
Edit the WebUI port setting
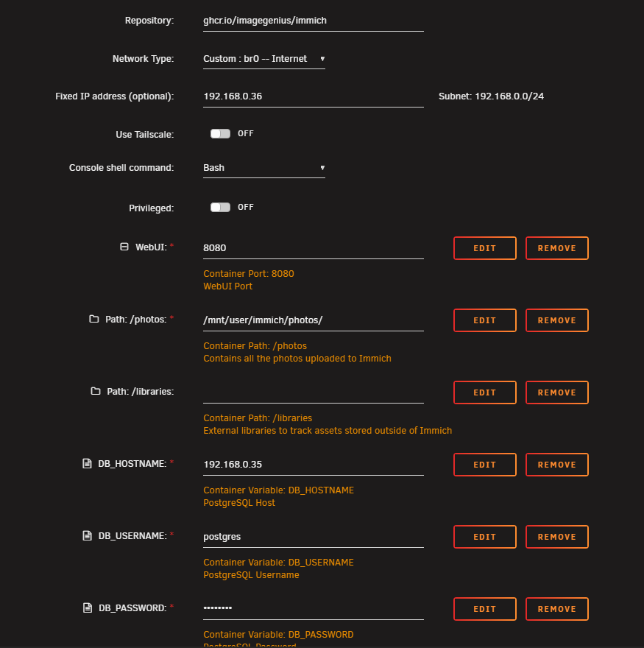[484, 248]
